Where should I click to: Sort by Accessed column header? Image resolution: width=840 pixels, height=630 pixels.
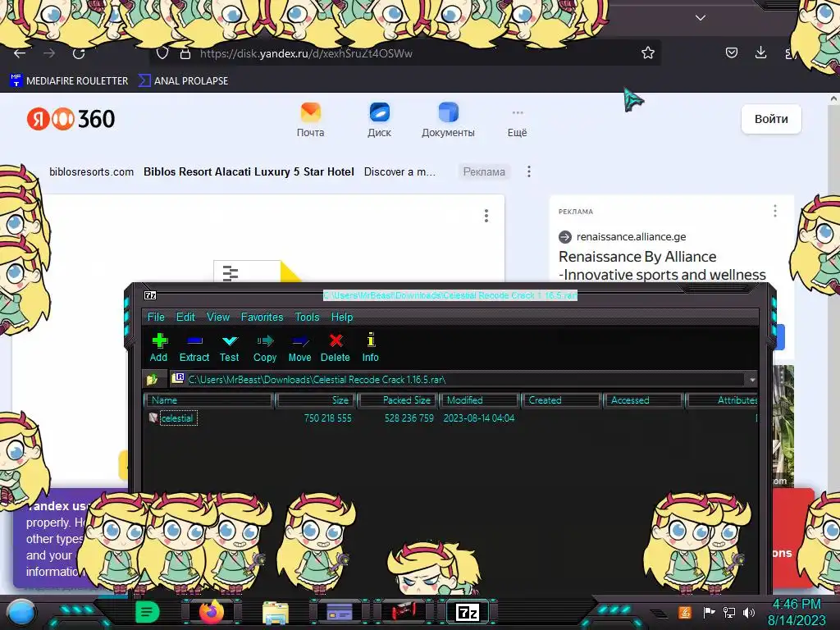pyautogui.click(x=643, y=400)
